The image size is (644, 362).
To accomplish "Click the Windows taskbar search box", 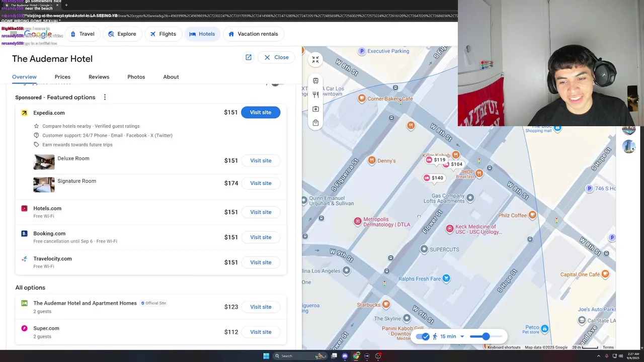I will pyautogui.click(x=300, y=356).
